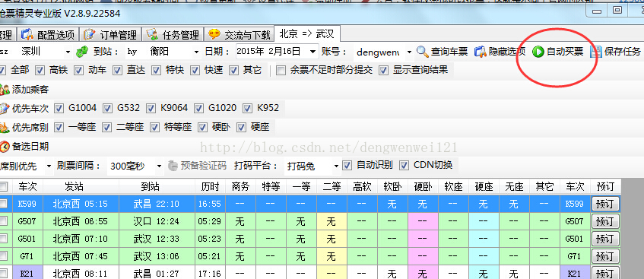
Task: Click 预订 button for G507
Action: coord(605,221)
